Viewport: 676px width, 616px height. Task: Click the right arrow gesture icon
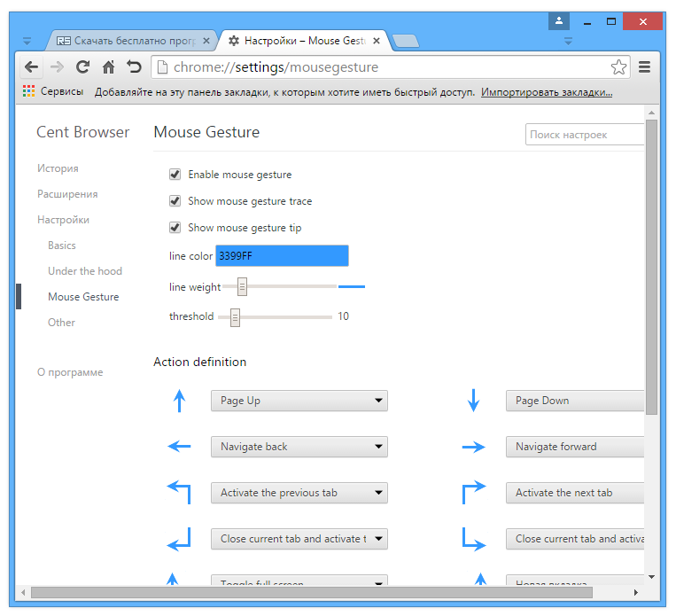pyautogui.click(x=473, y=447)
